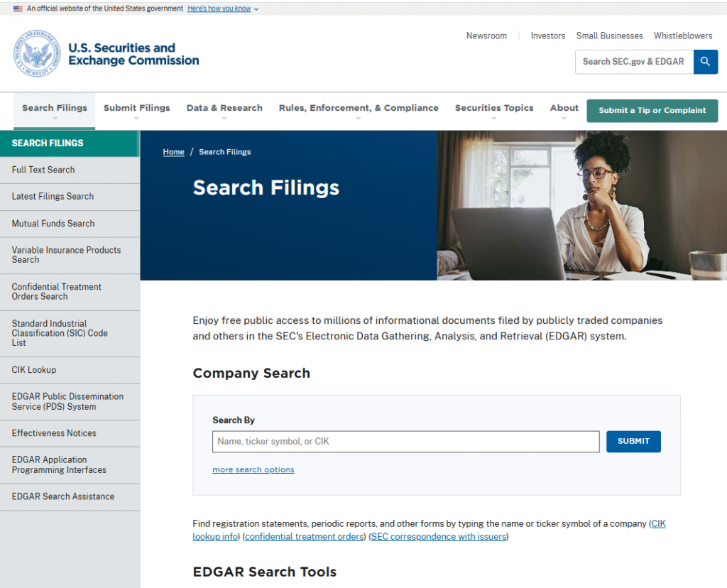
Task: Open 'more search options' link
Action: [x=253, y=469]
